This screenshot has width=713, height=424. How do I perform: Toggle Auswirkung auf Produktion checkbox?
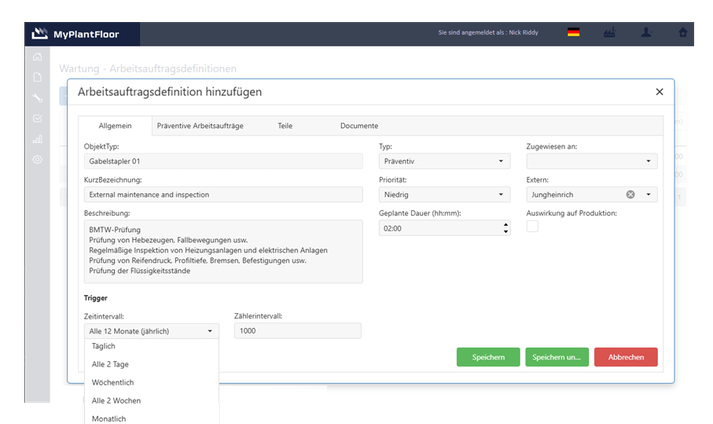(x=532, y=226)
